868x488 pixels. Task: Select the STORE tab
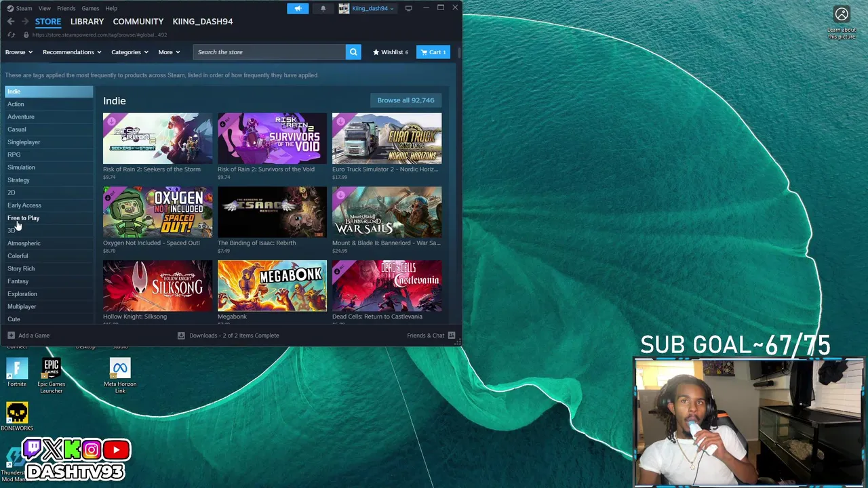click(x=48, y=22)
